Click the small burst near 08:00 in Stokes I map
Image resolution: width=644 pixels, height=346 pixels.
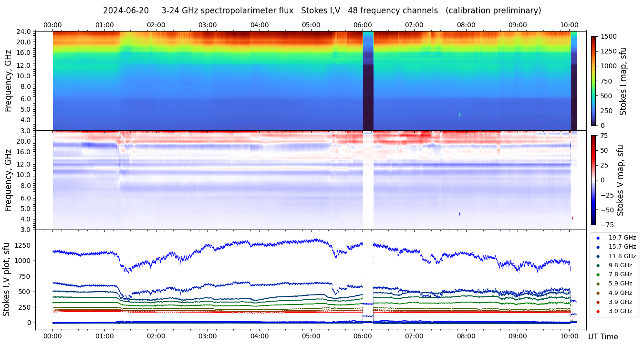pyautogui.click(x=459, y=115)
